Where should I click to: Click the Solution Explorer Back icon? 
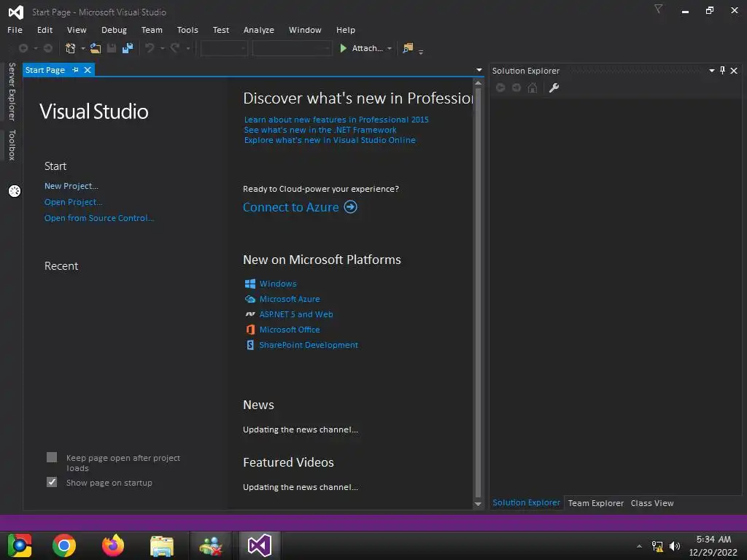(500, 87)
